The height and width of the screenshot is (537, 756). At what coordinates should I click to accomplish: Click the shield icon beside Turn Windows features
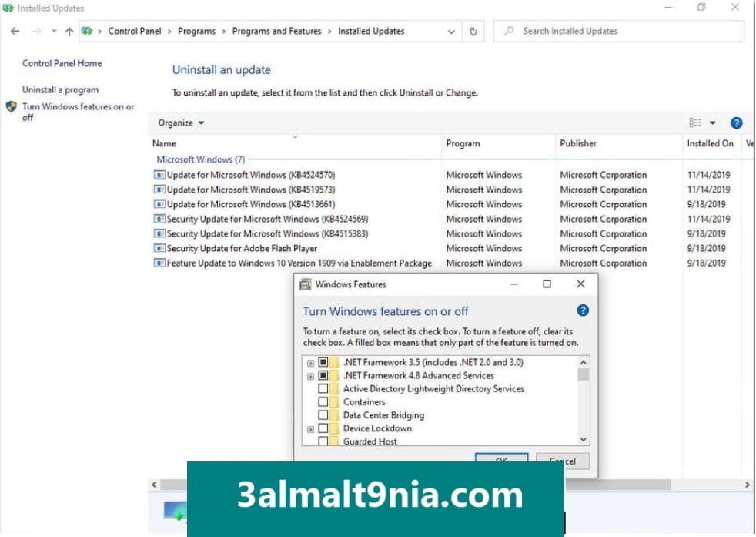pos(11,106)
